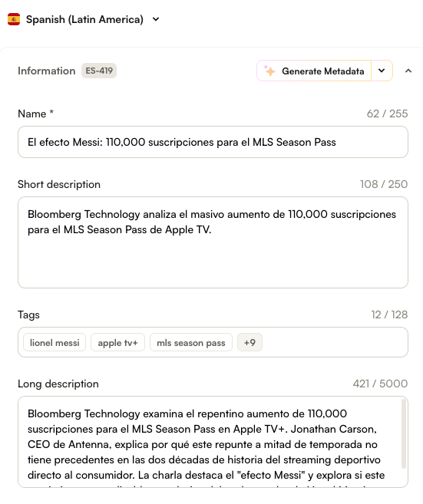The height and width of the screenshot is (504, 423).
Task: Click the Name * label
Action: coord(36,114)
